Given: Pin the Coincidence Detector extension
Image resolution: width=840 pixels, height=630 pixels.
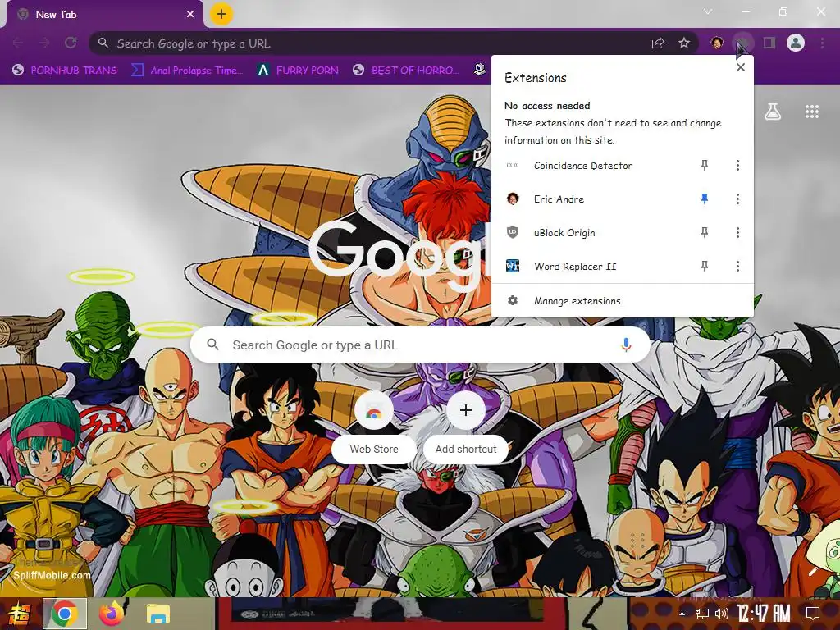Looking at the screenshot, I should (705, 166).
